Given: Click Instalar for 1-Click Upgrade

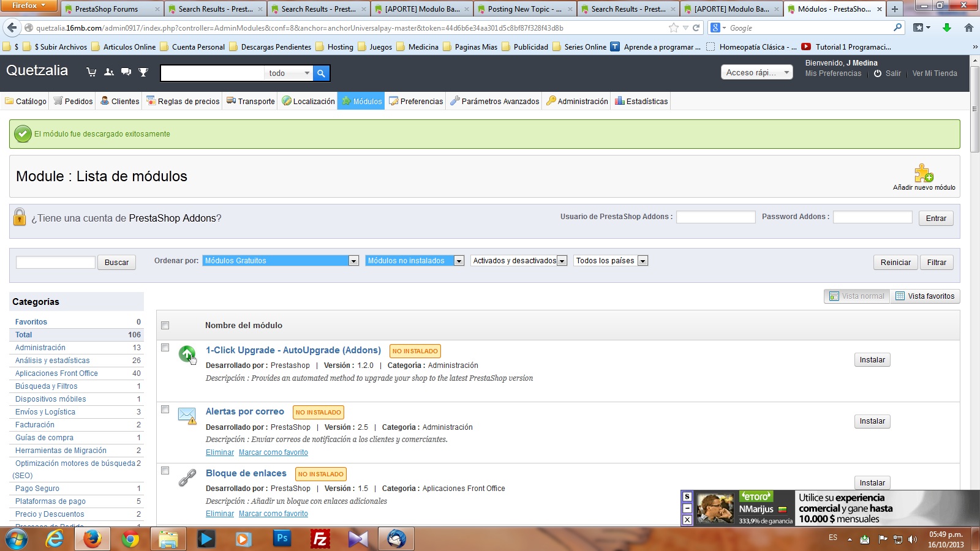Looking at the screenshot, I should pos(872,360).
